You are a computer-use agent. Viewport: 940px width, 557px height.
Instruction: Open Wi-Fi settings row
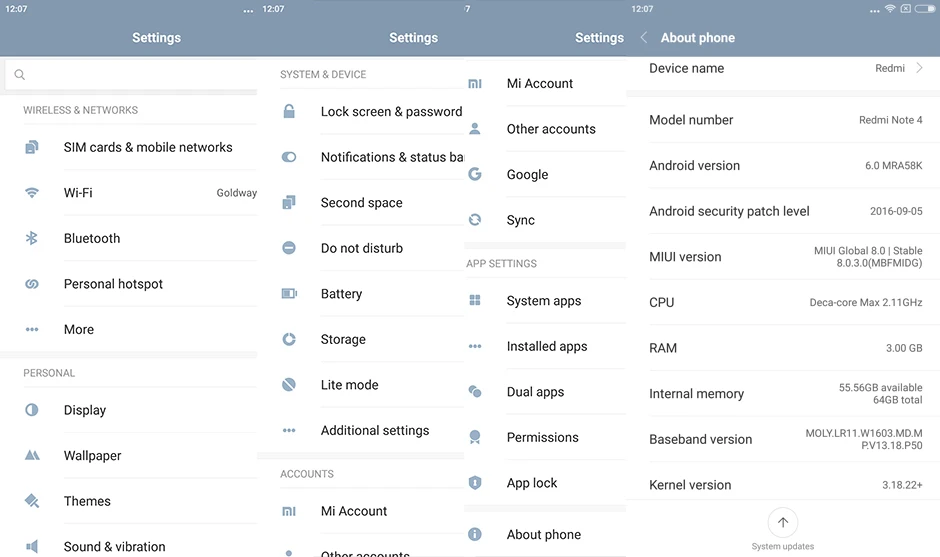tap(129, 192)
